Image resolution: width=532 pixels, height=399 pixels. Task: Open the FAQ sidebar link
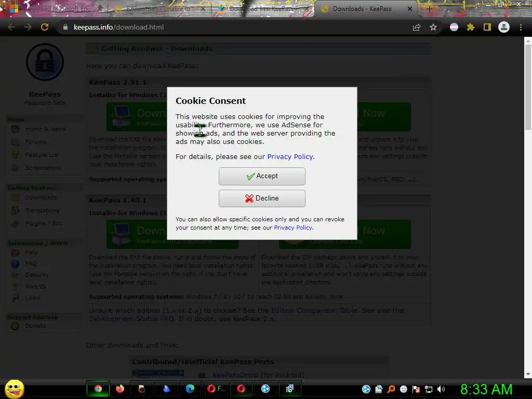pyautogui.click(x=31, y=263)
